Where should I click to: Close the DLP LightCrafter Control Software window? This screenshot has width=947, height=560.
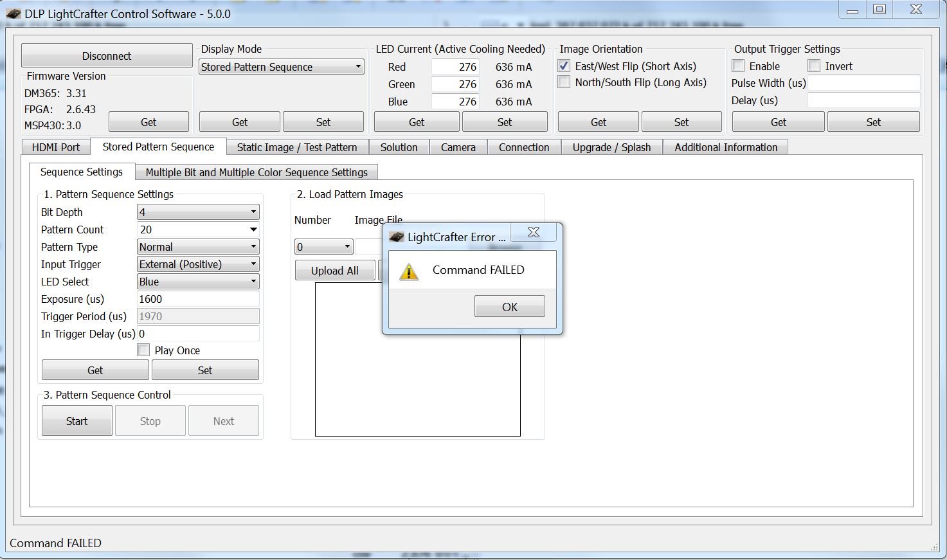(x=917, y=10)
